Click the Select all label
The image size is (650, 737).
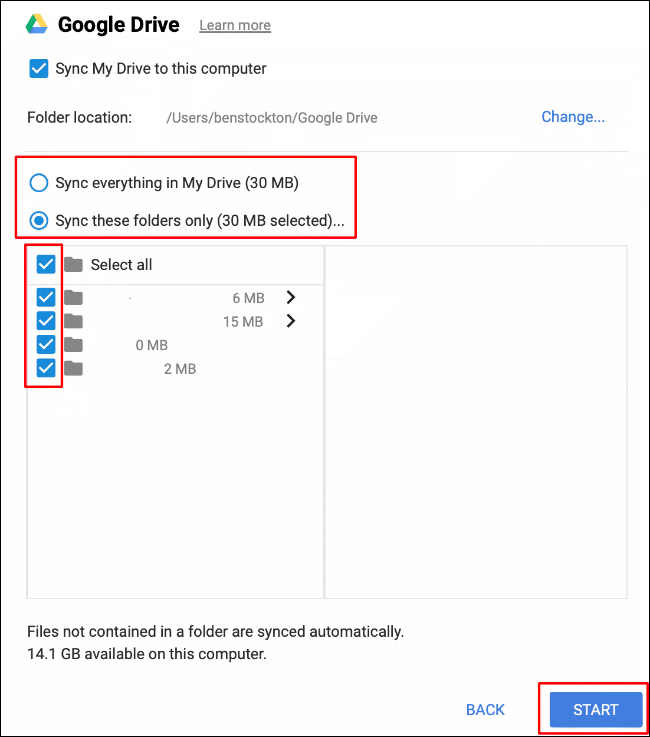coord(121,265)
